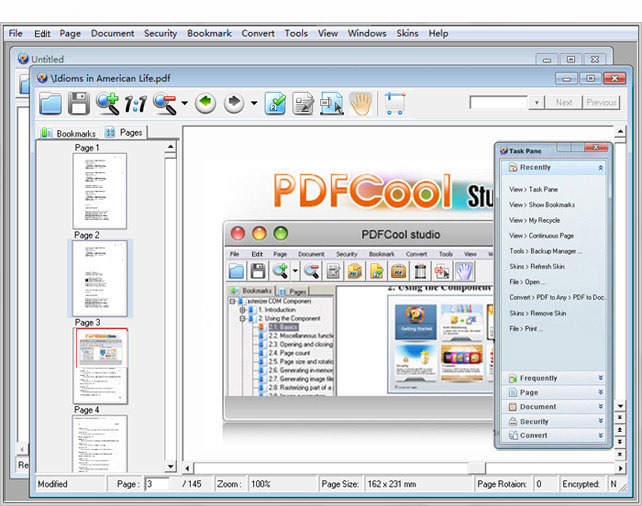This screenshot has width=642, height=506.
Task: Open the View menu
Action: [x=328, y=33]
